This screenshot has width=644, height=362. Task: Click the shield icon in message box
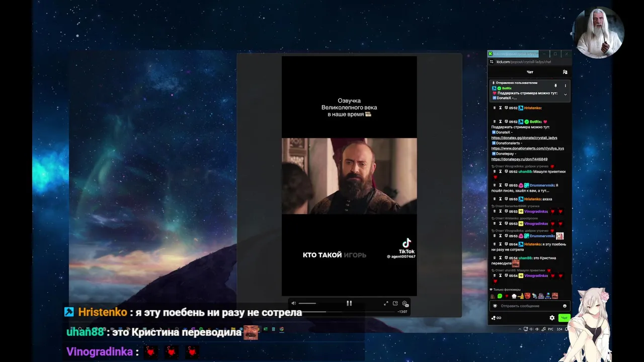coord(495,306)
